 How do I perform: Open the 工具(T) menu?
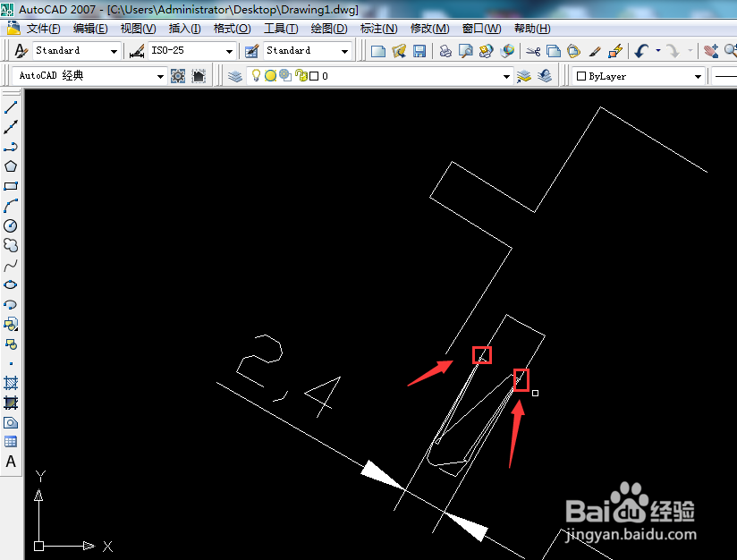281,29
